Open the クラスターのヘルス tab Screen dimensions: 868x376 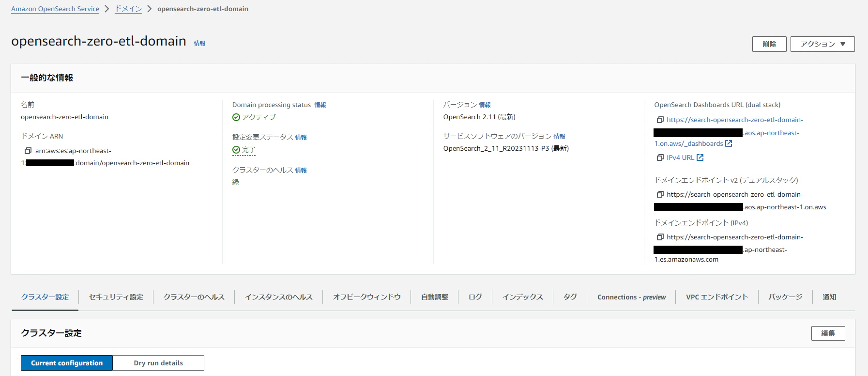[x=194, y=297]
